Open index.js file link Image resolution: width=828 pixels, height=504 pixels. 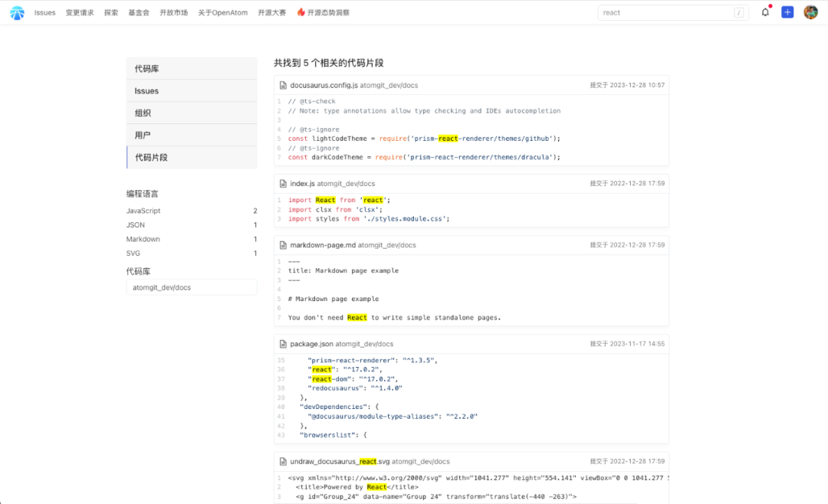click(302, 184)
